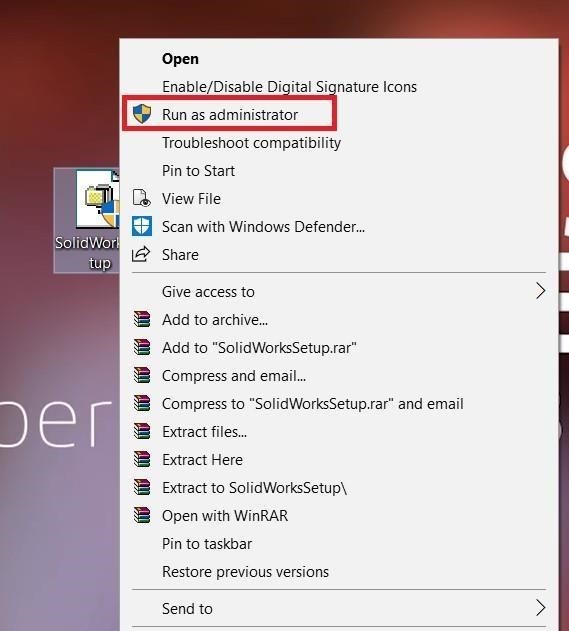
Task: Click WinRAR icon next to Add to "SolidWorksSetup.rar"
Action: (142, 347)
